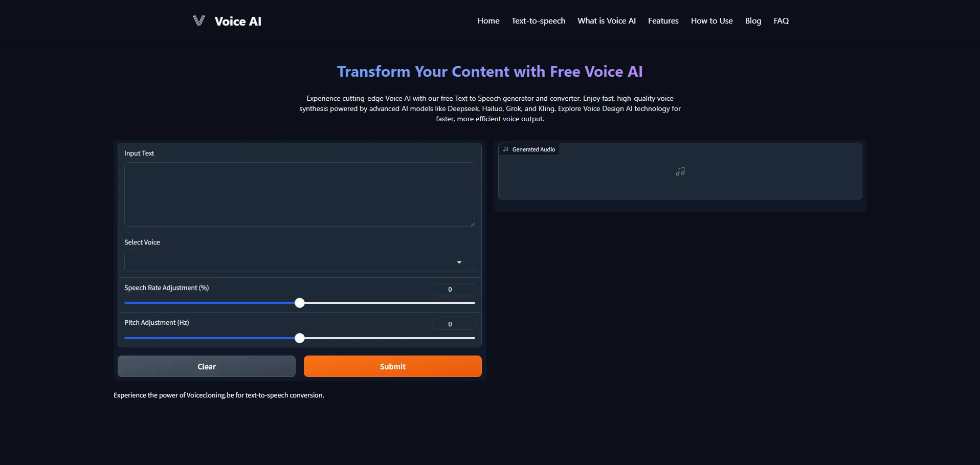
Task: Click the music note icon in audio panel
Action: click(680, 172)
